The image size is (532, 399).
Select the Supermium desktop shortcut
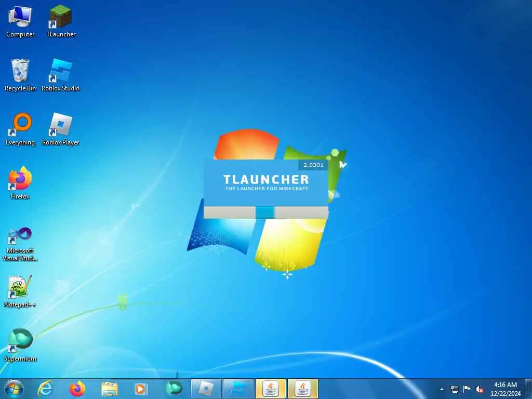(20, 345)
